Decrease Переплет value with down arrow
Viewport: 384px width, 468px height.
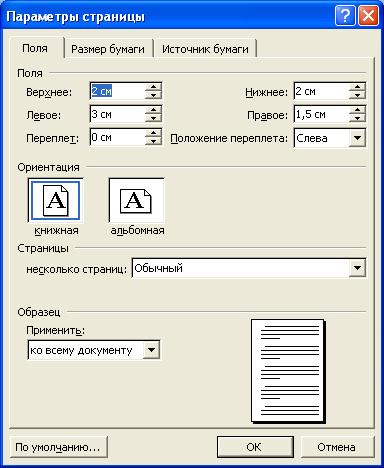tap(153, 141)
